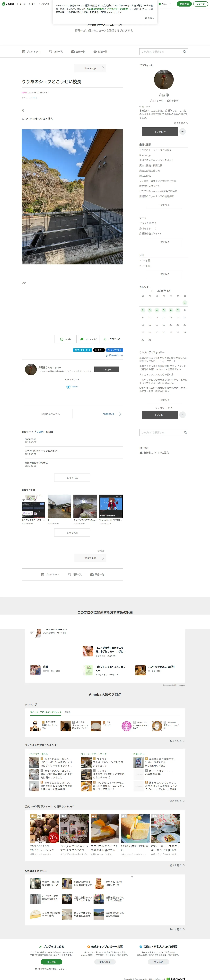Click the green はじめる button

[52, 962]
